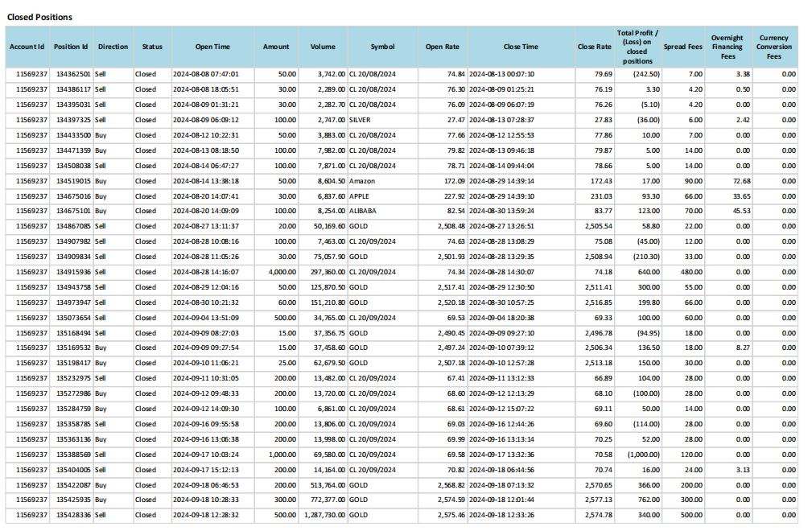
Task: Click the Spread Fees column header
Action: [682, 47]
